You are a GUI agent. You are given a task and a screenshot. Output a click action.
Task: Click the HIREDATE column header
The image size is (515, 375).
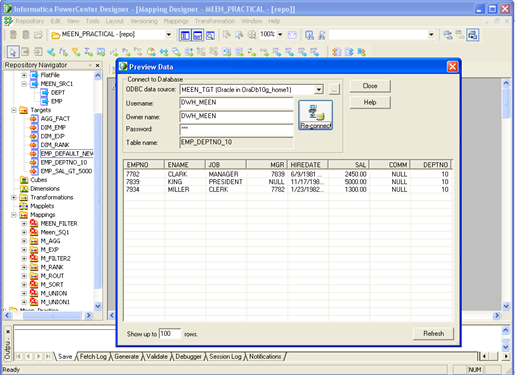pos(307,165)
